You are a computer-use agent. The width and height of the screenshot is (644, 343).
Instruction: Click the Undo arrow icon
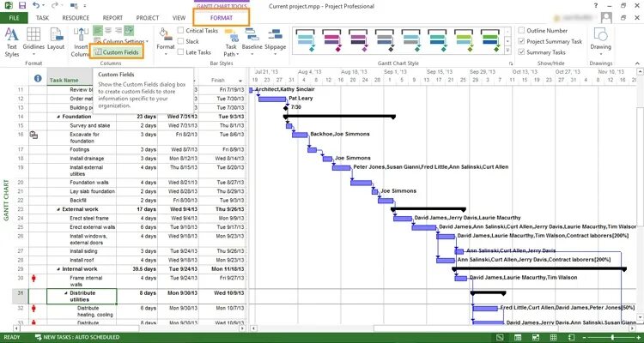(37, 6)
